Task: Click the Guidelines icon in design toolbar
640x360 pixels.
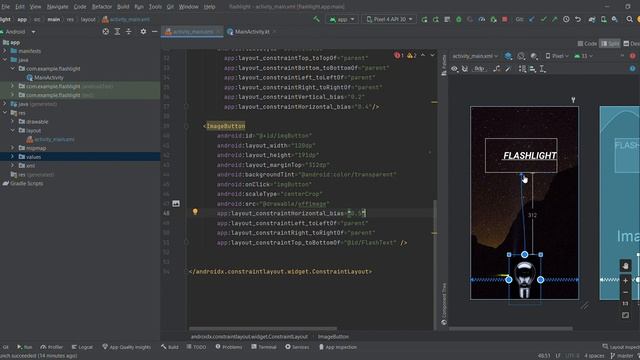Action: coord(543,69)
